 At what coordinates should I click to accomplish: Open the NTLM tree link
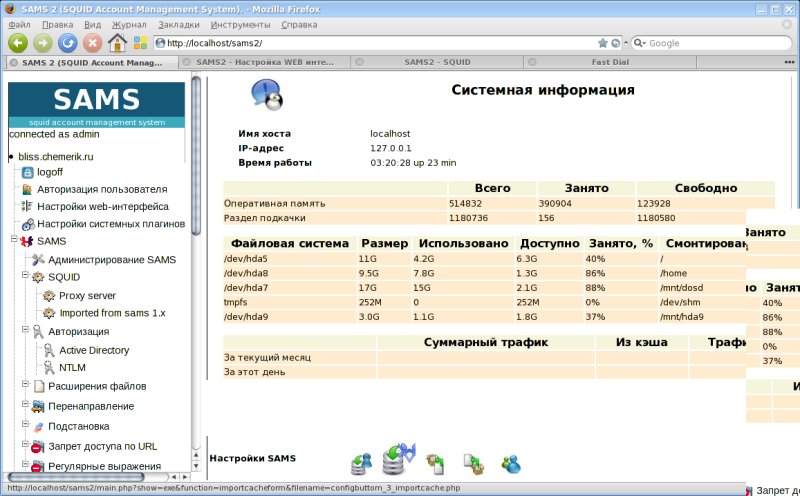pyautogui.click(x=72, y=368)
